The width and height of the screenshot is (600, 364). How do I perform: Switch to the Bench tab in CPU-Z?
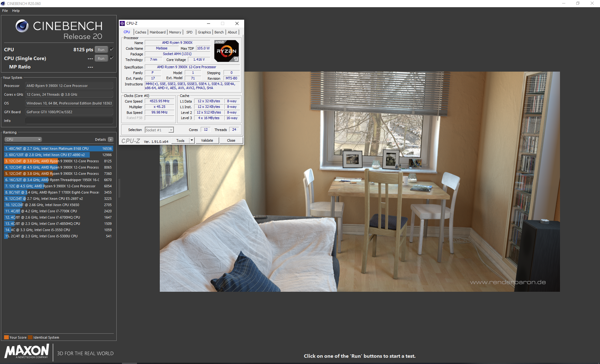(219, 32)
